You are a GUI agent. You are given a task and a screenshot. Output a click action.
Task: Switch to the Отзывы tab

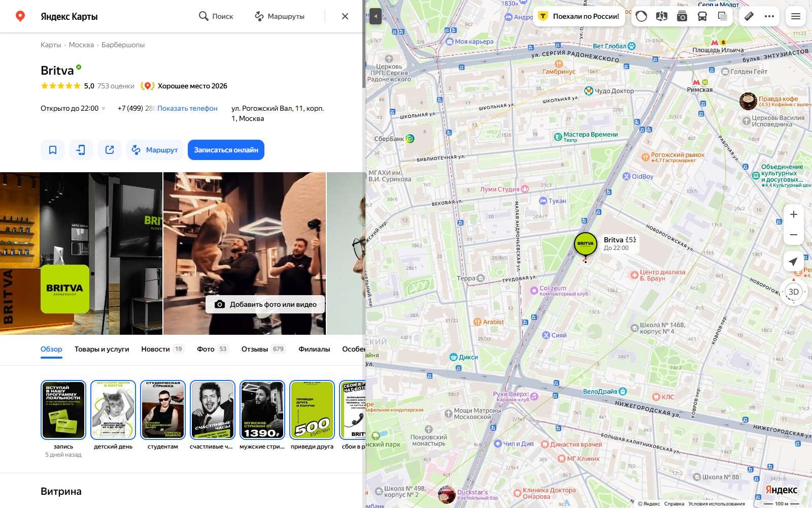point(263,349)
